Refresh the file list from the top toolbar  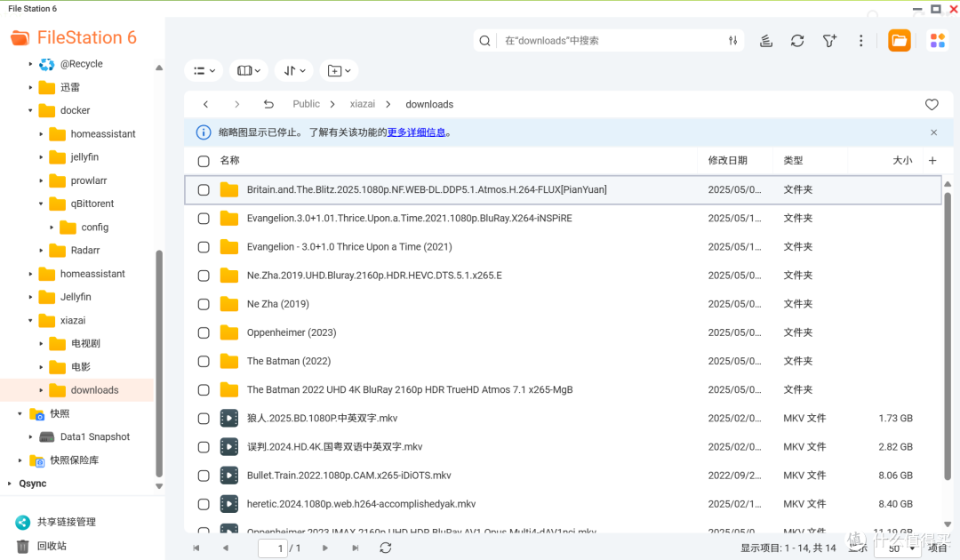[797, 41]
